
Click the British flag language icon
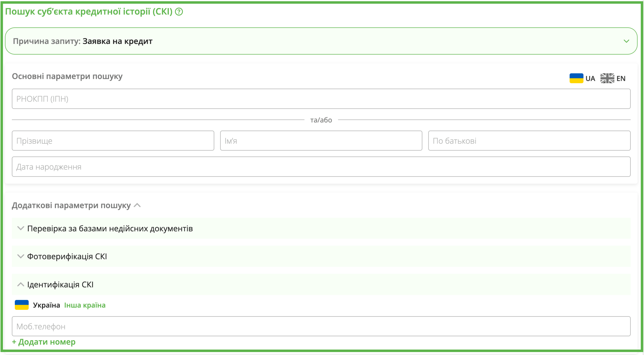tap(607, 78)
